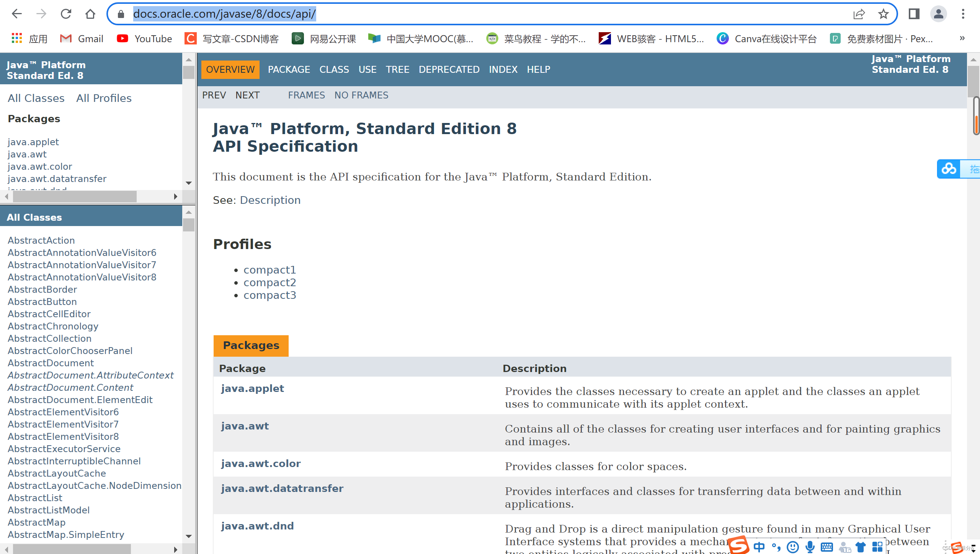Image resolution: width=980 pixels, height=554 pixels.
Task: Click the compact1 profile link
Action: 269,269
